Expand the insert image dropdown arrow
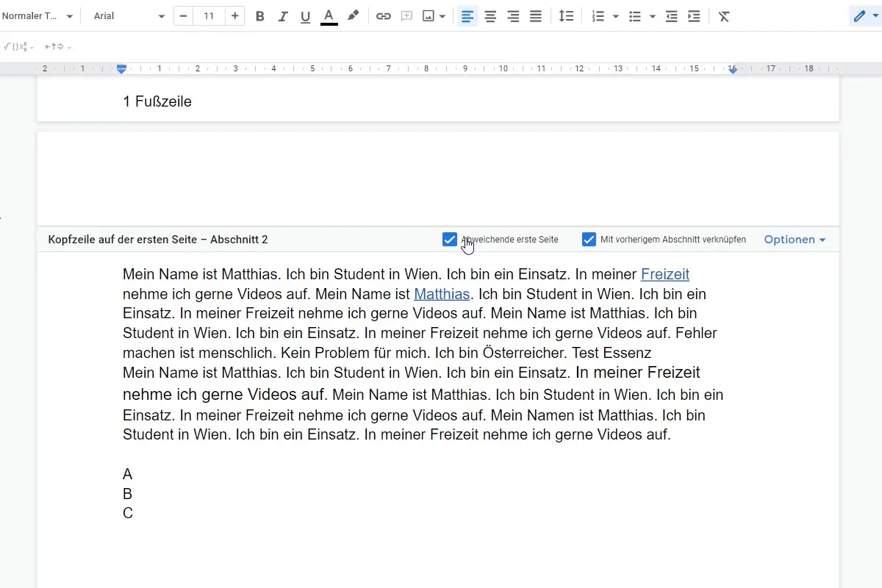The height and width of the screenshot is (588, 882). click(442, 16)
